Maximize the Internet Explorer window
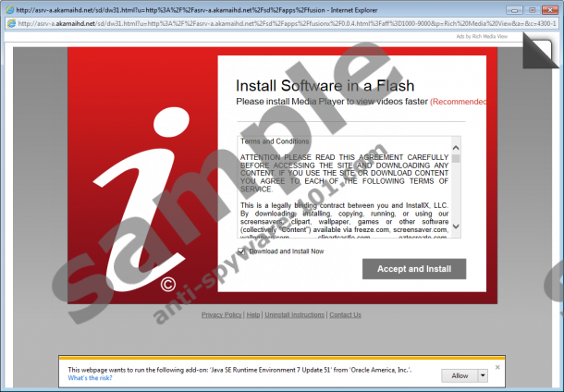 530,8
